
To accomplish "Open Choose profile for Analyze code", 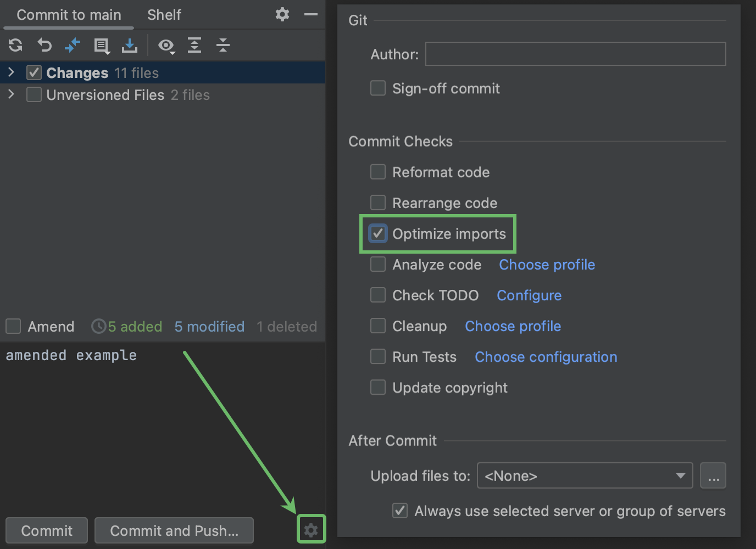I will pyautogui.click(x=547, y=264).
